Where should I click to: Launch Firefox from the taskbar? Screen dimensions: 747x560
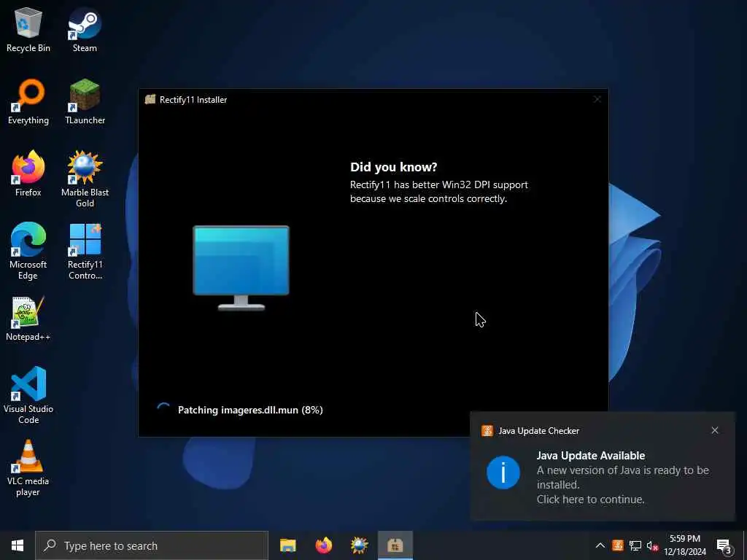pos(323,545)
